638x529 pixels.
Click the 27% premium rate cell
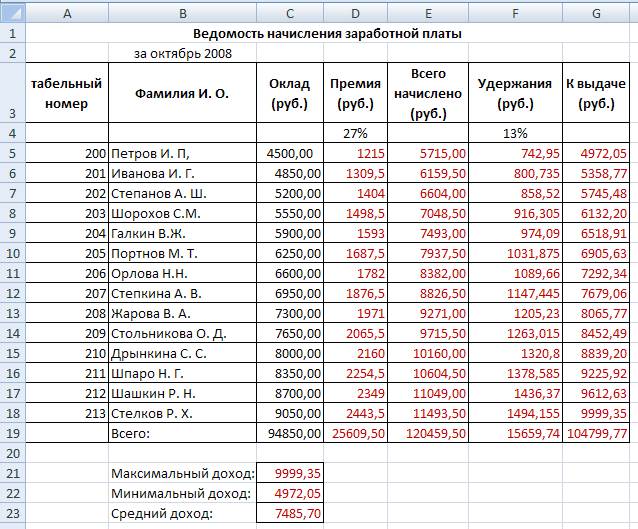click(x=355, y=132)
